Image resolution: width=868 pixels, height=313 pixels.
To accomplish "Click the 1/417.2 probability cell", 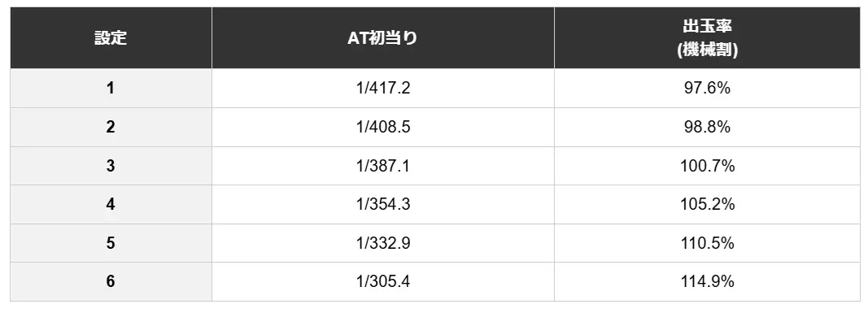I will click(383, 89).
